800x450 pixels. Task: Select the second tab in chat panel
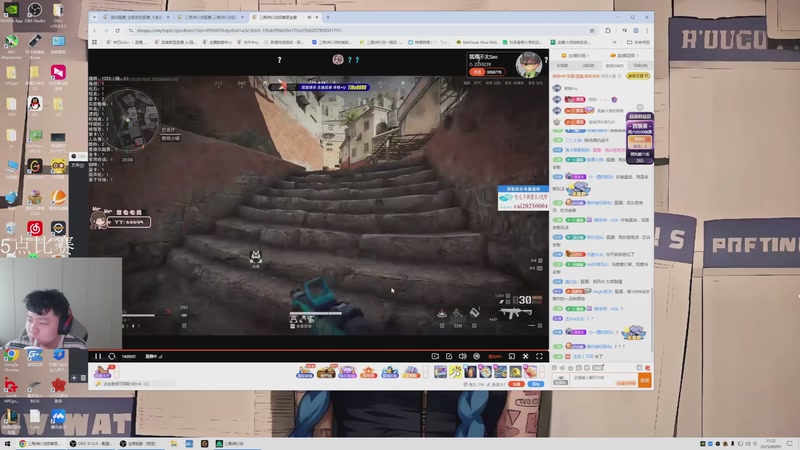(588, 66)
